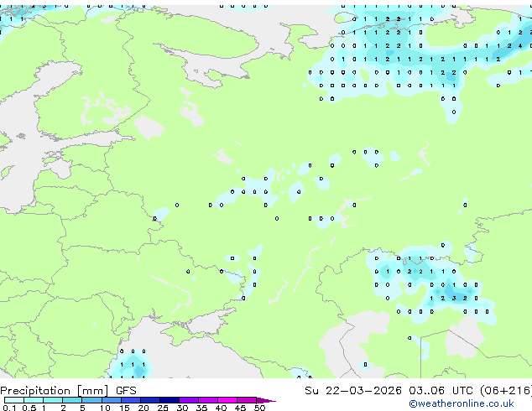532x411 pixels.
Task: Click the '(06+216)' forecast run offset text
Action: click(506, 391)
